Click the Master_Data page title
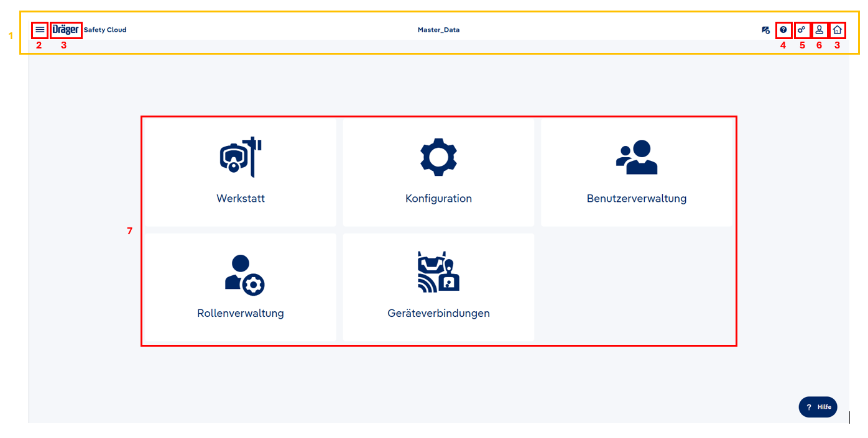The width and height of the screenshot is (868, 438). (x=438, y=30)
